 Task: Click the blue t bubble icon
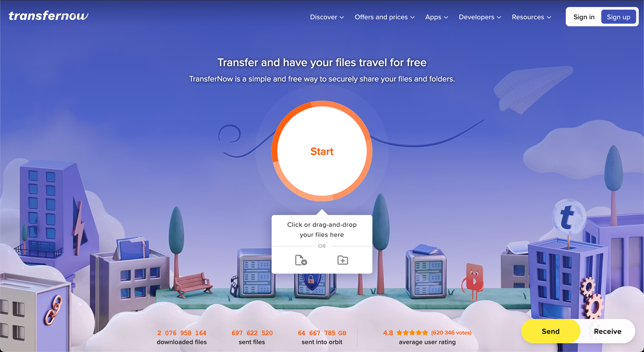[569, 217]
